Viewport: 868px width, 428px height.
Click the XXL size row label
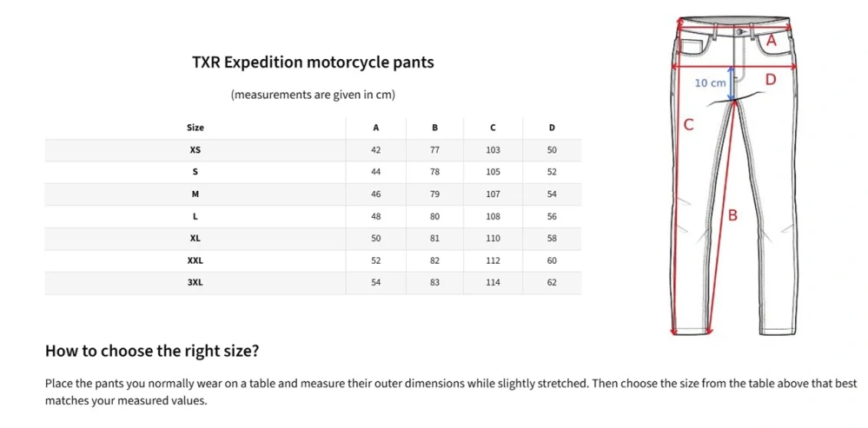click(195, 260)
